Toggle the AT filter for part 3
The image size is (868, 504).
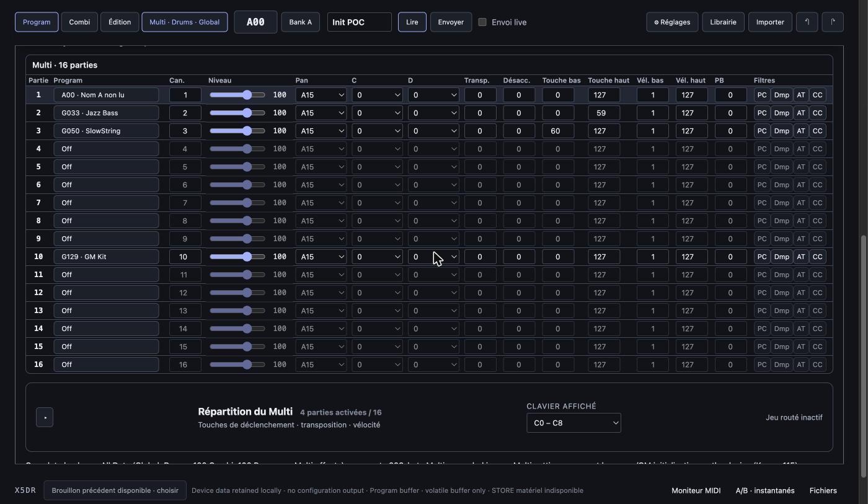[x=801, y=131]
